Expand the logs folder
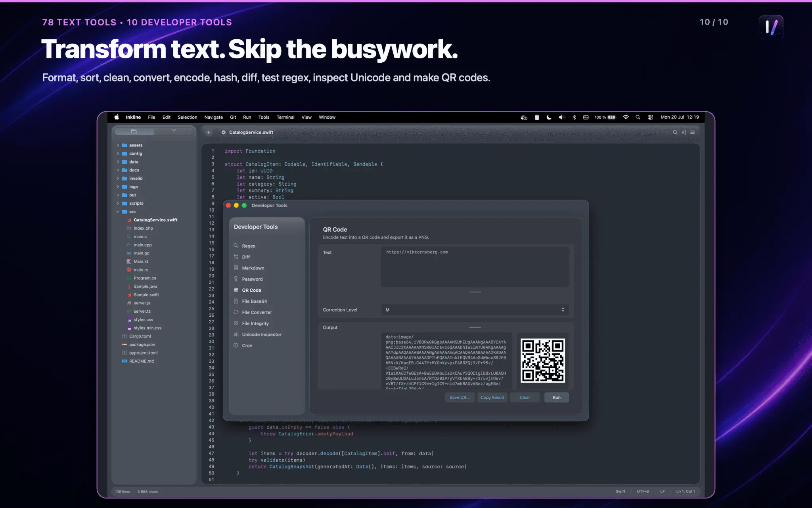 [x=118, y=187]
